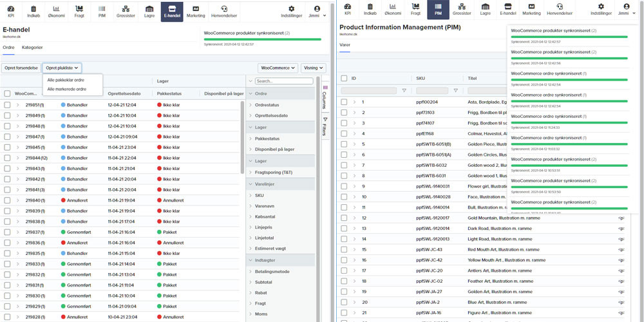Viewport: 644px width, 322px height.
Task: Expand Ordrestatus in the columns panel
Action: (x=267, y=105)
